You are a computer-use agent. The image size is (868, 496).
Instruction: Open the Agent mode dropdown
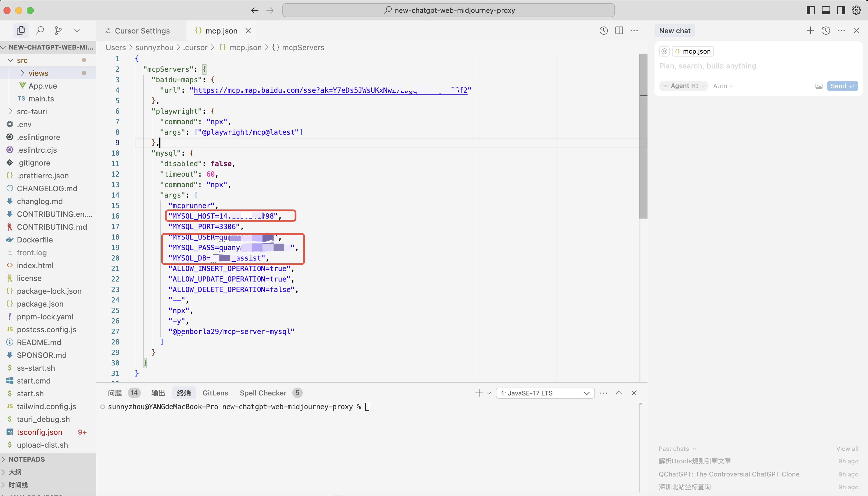click(x=684, y=86)
